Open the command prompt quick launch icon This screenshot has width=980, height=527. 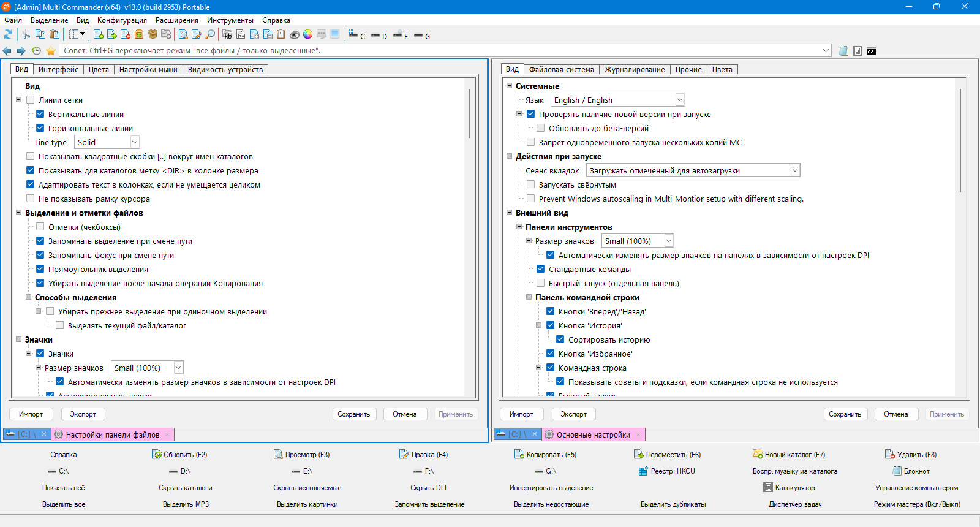(872, 51)
